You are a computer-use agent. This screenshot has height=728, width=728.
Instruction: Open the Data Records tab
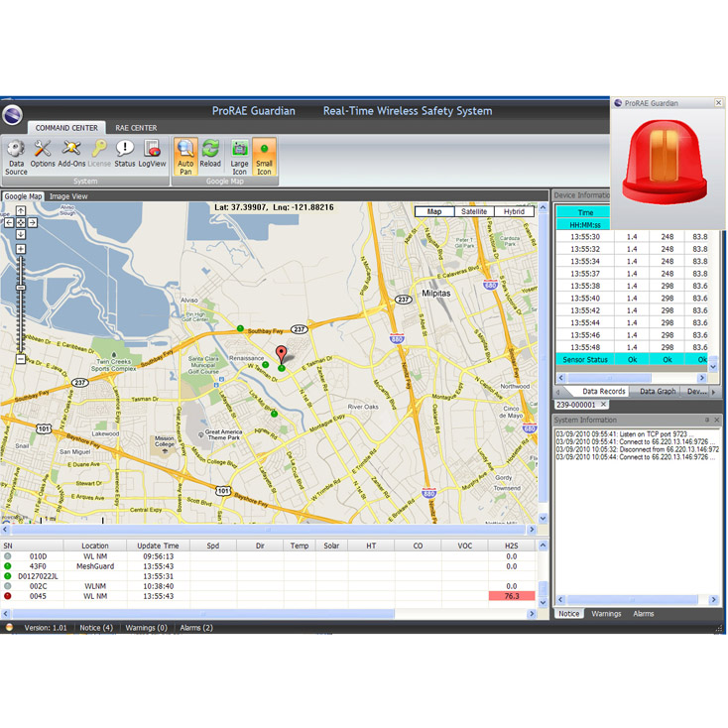[603, 392]
